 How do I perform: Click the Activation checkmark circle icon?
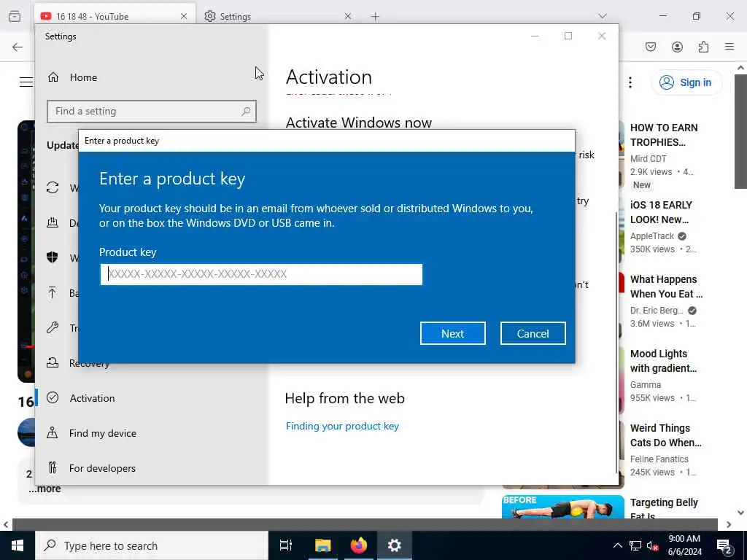click(x=53, y=397)
